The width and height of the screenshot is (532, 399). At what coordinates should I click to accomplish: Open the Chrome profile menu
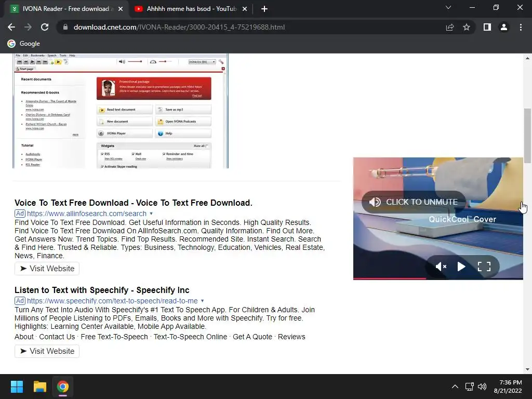click(x=504, y=27)
